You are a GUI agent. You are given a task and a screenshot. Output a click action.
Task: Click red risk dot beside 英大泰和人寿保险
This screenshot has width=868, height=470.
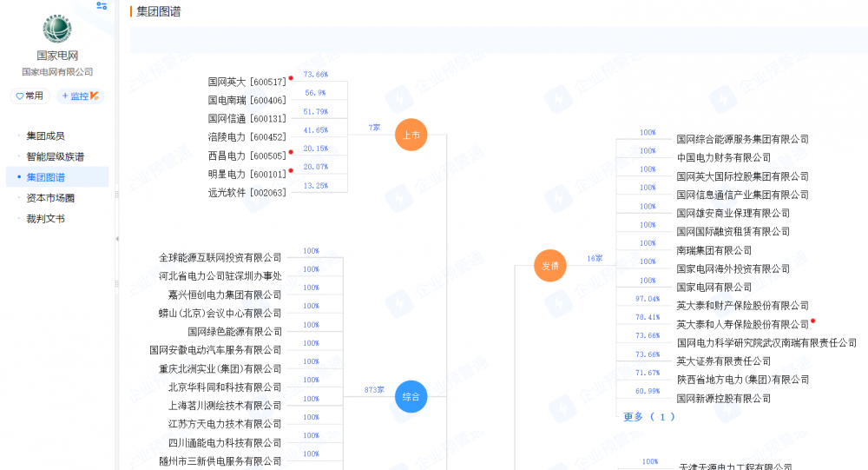[813, 321]
